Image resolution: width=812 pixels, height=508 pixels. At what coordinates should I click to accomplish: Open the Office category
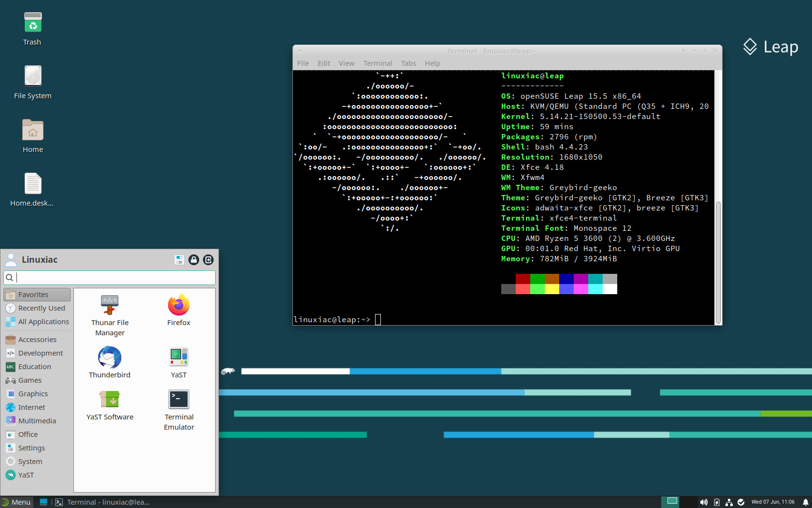point(37,434)
